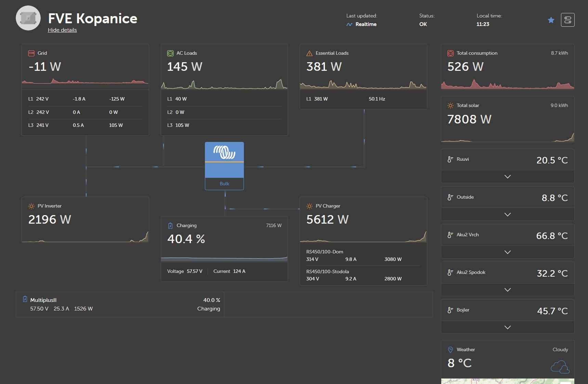Click the PV Charger sun icon

pyautogui.click(x=309, y=206)
